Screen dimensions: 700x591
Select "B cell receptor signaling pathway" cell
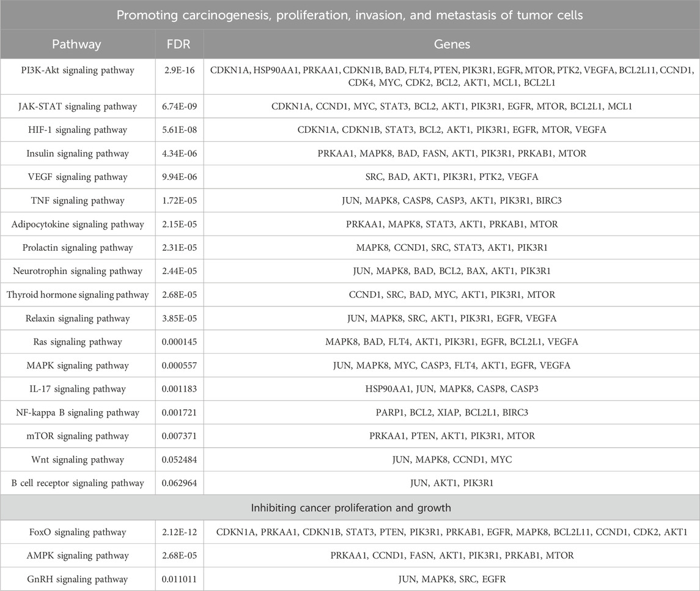pos(78,483)
